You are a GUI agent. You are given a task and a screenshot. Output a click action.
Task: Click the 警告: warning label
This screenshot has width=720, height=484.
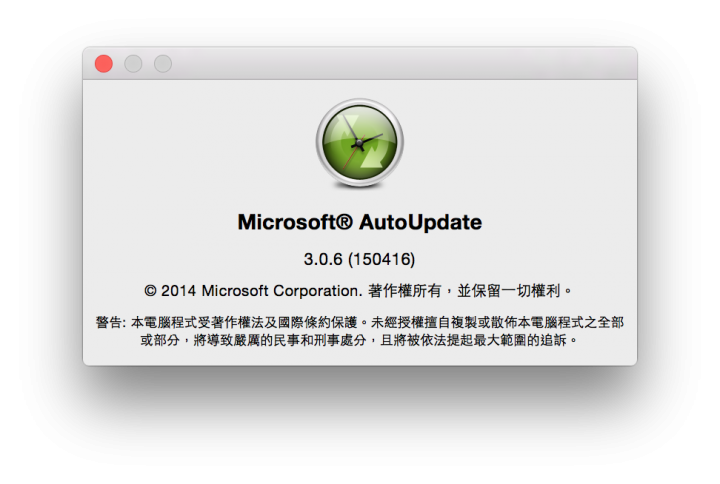[x=111, y=322]
